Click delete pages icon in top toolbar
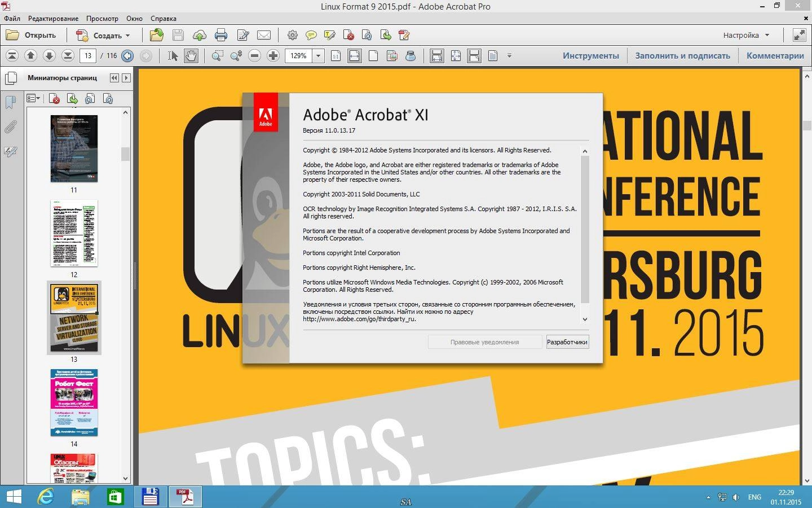812x508 pixels. click(348, 35)
